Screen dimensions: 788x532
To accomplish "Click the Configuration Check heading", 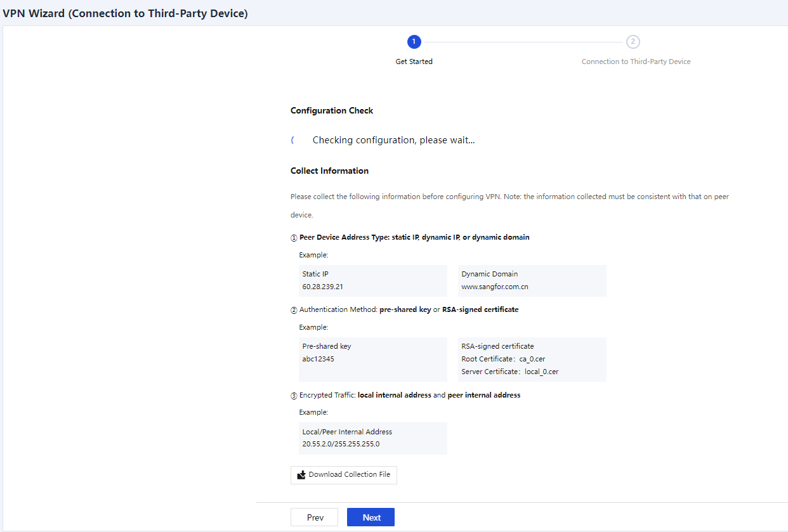I will (x=332, y=110).
